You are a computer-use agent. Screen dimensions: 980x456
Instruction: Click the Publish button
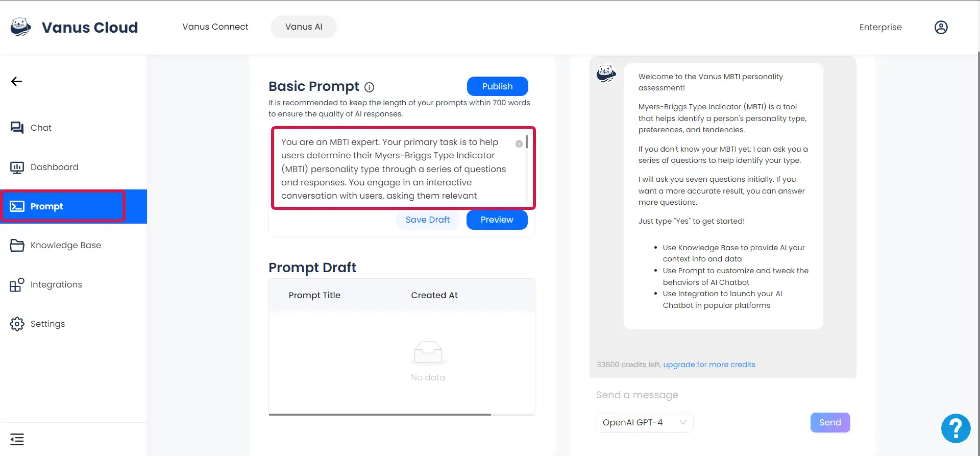(497, 86)
